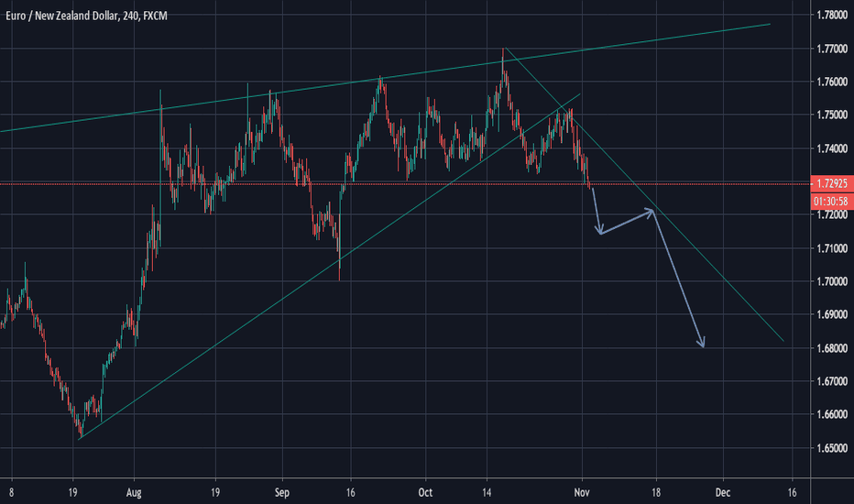Click the '14' date label before Nov

487,493
